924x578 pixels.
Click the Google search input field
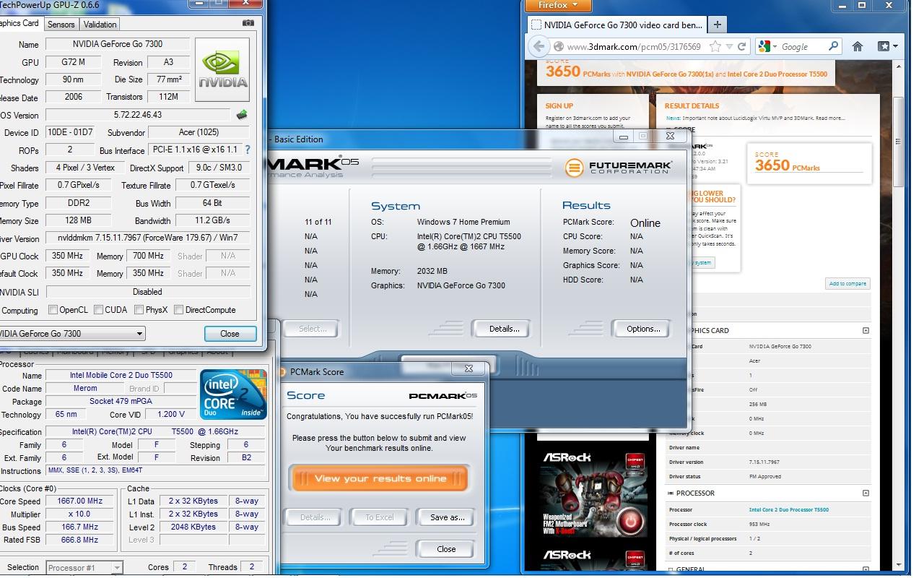pos(803,46)
